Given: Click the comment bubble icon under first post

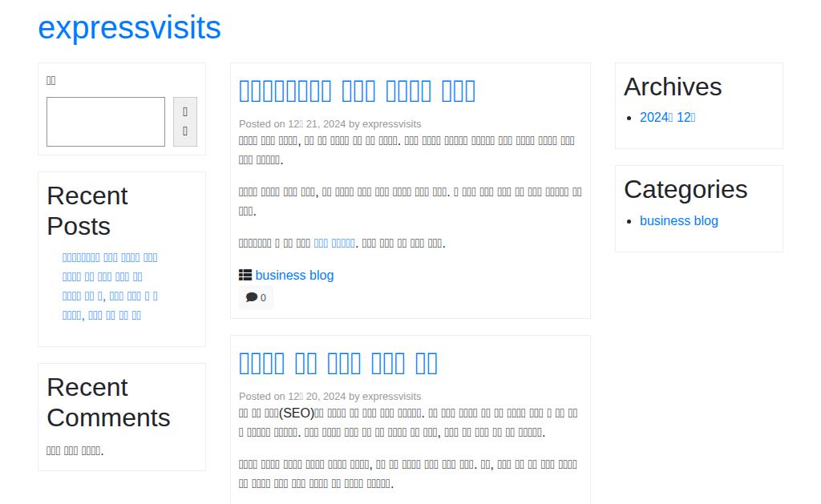Looking at the screenshot, I should click(x=251, y=297).
